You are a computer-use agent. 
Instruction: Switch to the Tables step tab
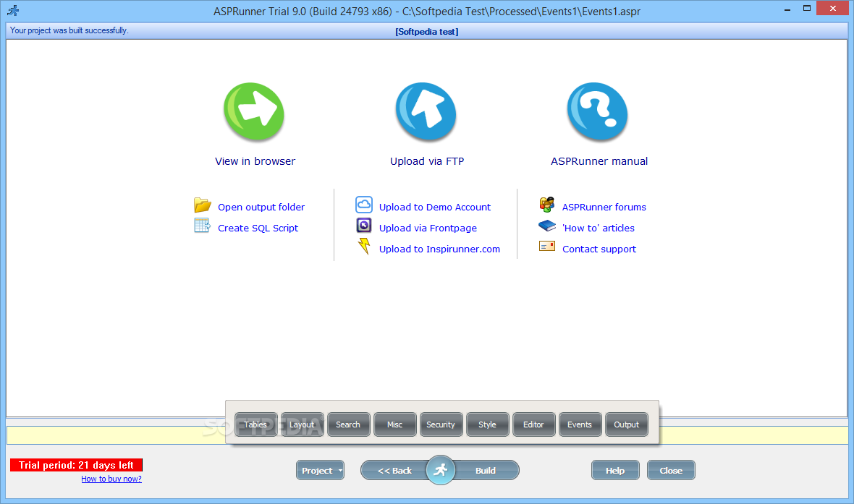pyautogui.click(x=256, y=424)
